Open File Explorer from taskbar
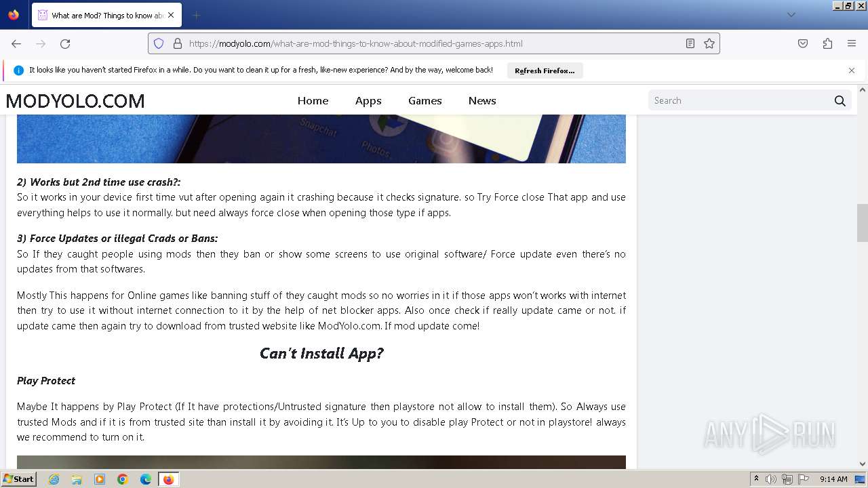This screenshot has width=868, height=488. click(x=77, y=479)
